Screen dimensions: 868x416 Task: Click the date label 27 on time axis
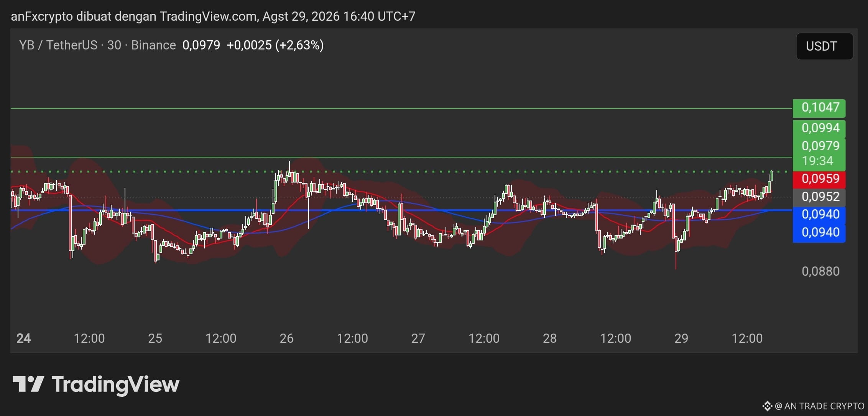click(418, 339)
